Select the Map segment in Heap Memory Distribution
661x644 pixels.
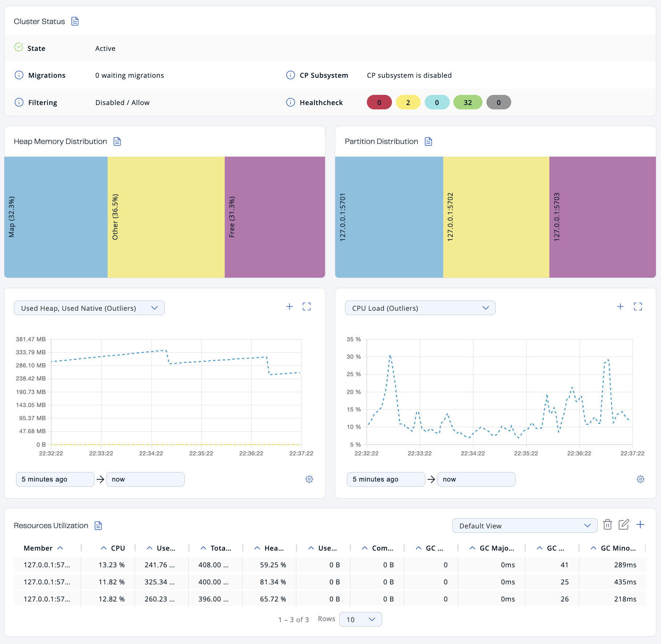[55, 217]
